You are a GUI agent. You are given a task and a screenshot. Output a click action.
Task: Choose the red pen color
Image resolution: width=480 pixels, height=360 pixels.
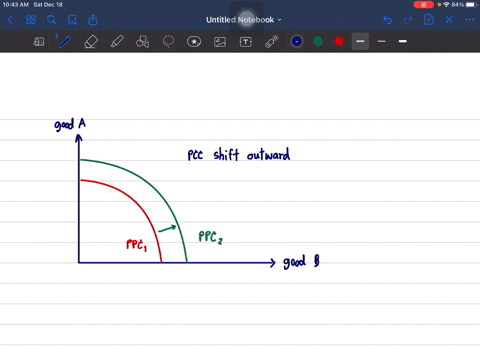pos(339,41)
